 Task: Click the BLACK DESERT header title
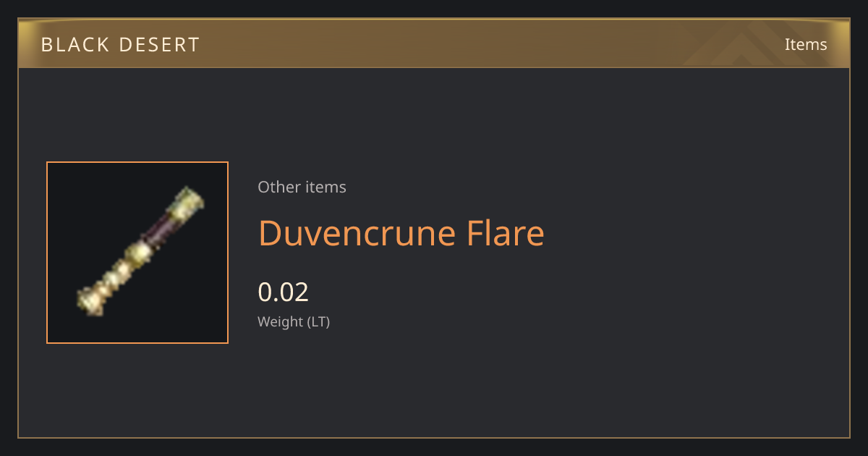click(120, 45)
